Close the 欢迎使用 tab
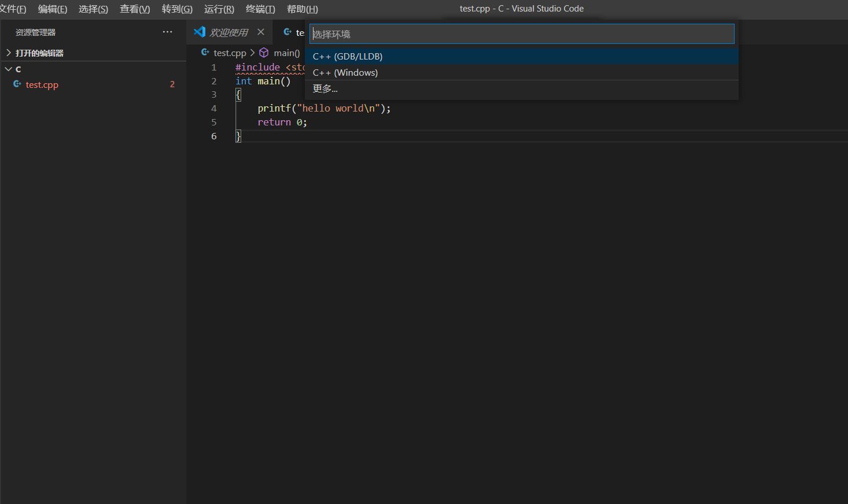Screen dimensions: 848x504 261,32
